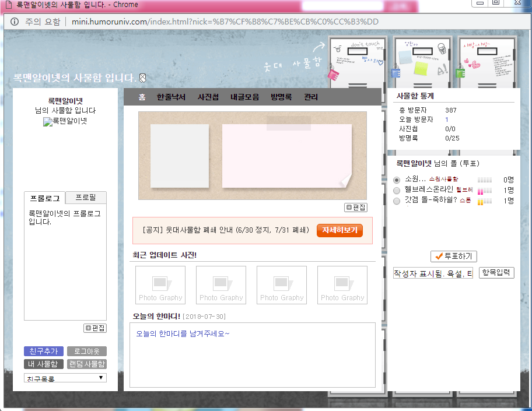Viewport: 532px width, 411px height.
Task: Click the page icon in the title bar
Action: [x=9, y=5]
